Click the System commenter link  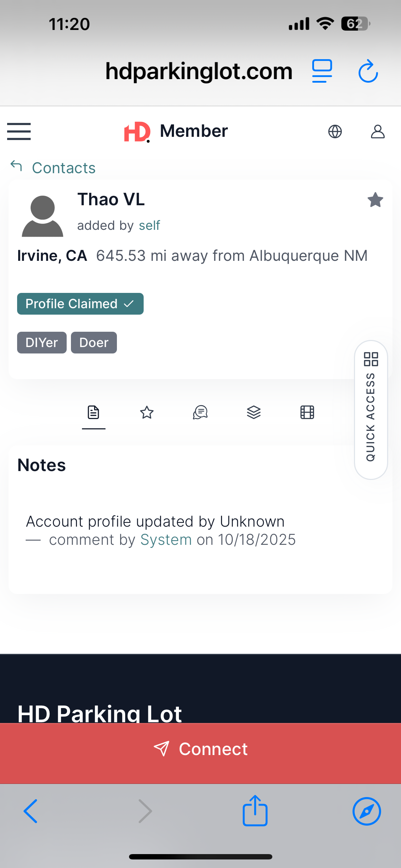click(166, 540)
